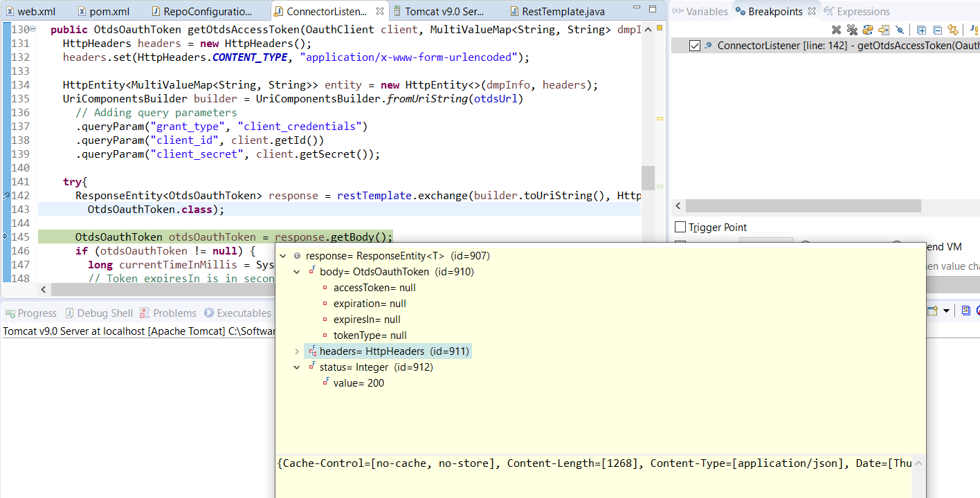Remove the selected breakpoint
This screenshot has height=498, width=980.
click(835, 29)
